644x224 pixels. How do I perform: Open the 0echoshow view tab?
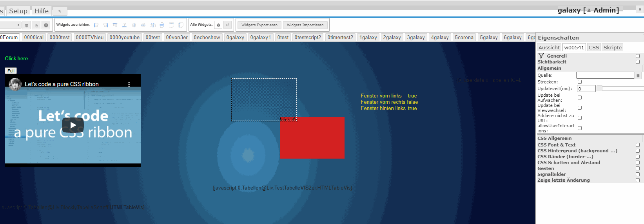(207, 37)
